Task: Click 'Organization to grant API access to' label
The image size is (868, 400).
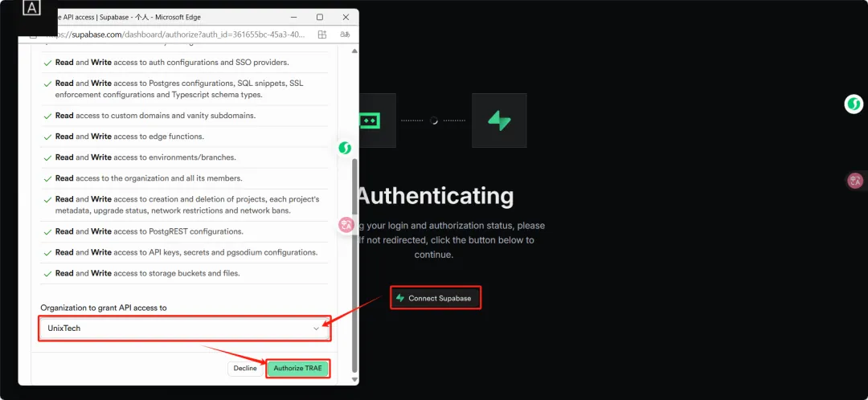Action: click(104, 307)
